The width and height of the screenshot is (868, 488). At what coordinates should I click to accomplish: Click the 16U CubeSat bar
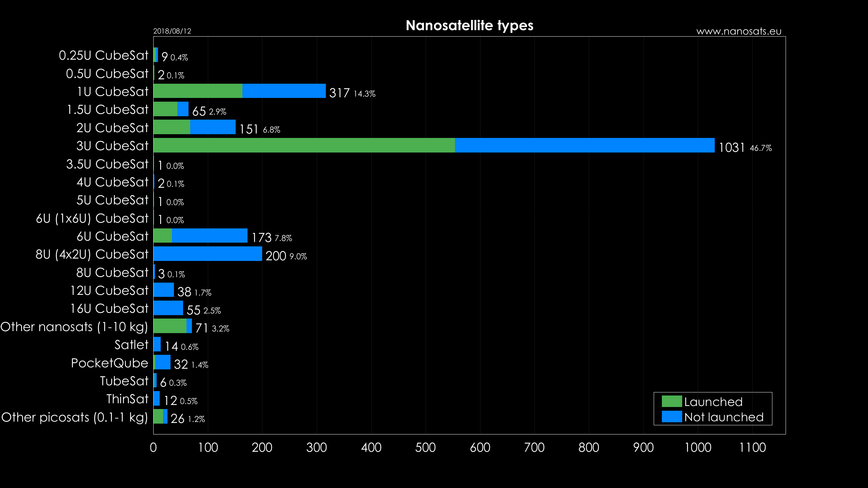click(x=168, y=308)
